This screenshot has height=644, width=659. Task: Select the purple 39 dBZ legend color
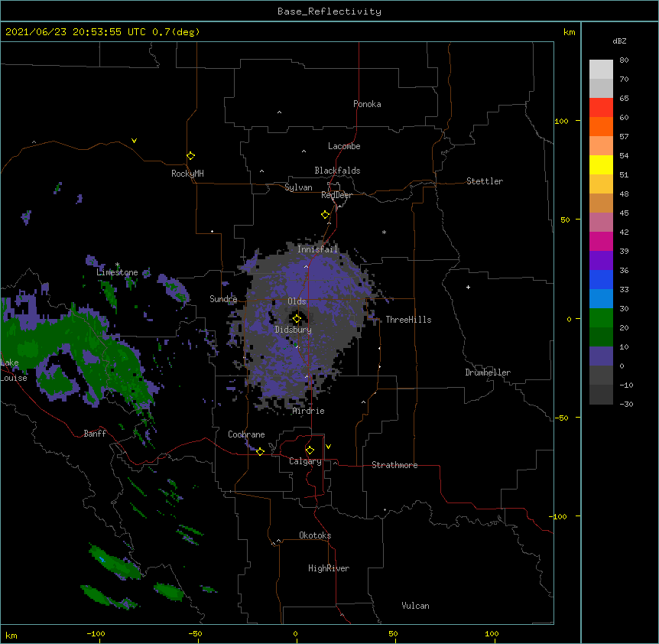[601, 260]
